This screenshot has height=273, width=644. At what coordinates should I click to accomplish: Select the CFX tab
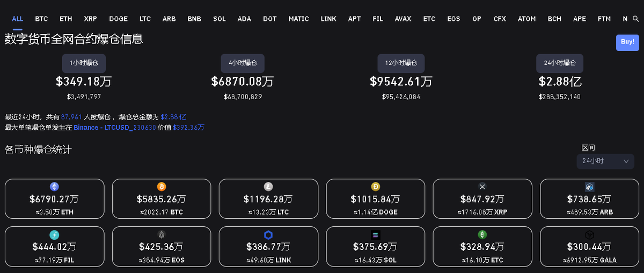click(x=500, y=19)
